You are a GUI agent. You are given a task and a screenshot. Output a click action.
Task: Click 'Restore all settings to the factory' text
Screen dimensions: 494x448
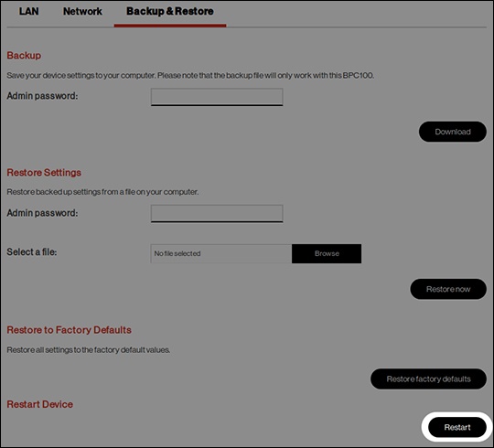(89, 350)
